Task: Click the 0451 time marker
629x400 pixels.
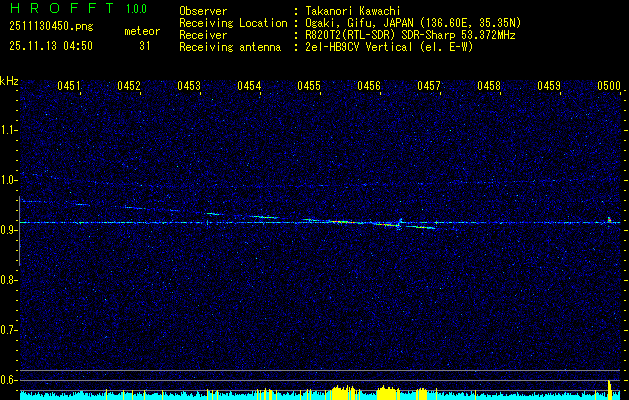Action: (x=69, y=87)
